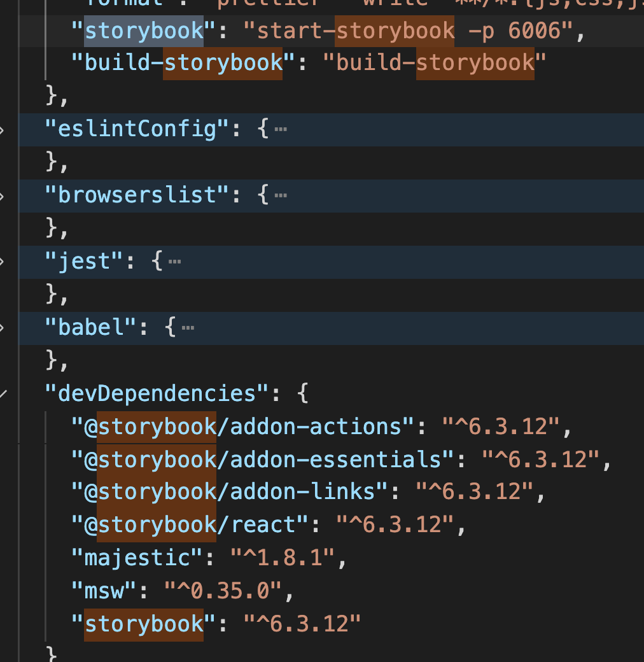
Task: Click the "storybook" devDependency key
Action: [x=144, y=624]
